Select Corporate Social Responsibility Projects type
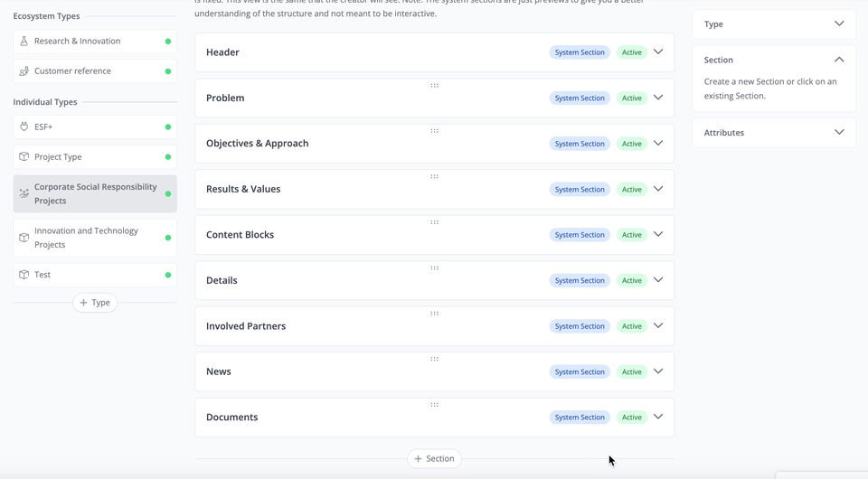The image size is (868, 479). [x=95, y=193]
